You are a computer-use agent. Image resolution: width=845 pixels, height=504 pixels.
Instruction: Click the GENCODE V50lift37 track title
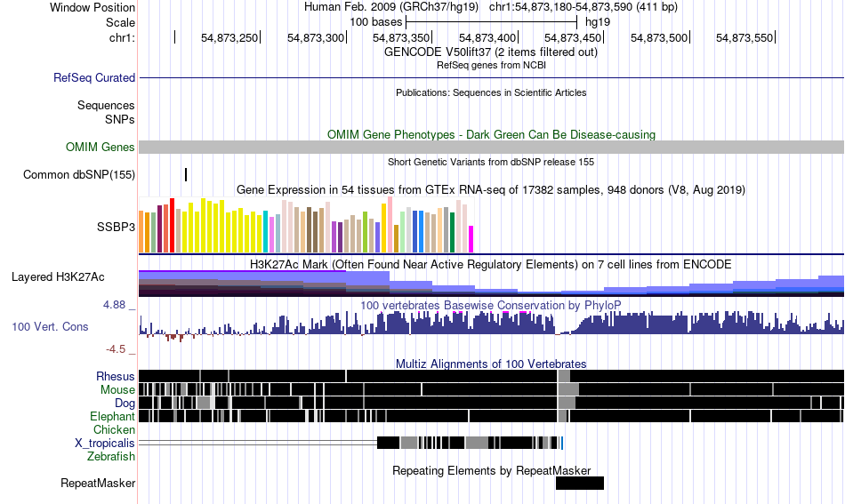coord(491,52)
